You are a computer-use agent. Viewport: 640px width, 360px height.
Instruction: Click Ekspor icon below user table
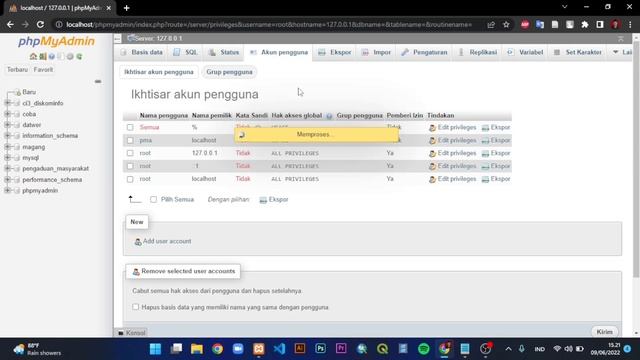pyautogui.click(x=263, y=200)
